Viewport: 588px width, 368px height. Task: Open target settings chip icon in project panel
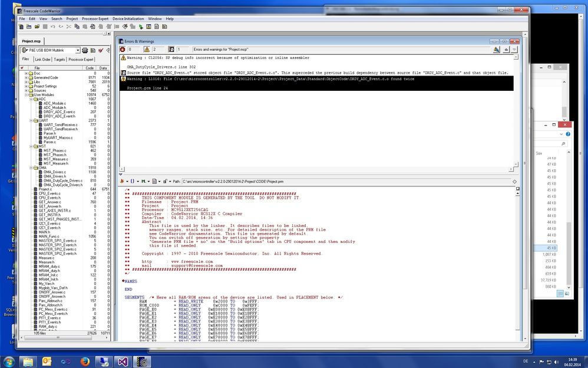(85, 50)
